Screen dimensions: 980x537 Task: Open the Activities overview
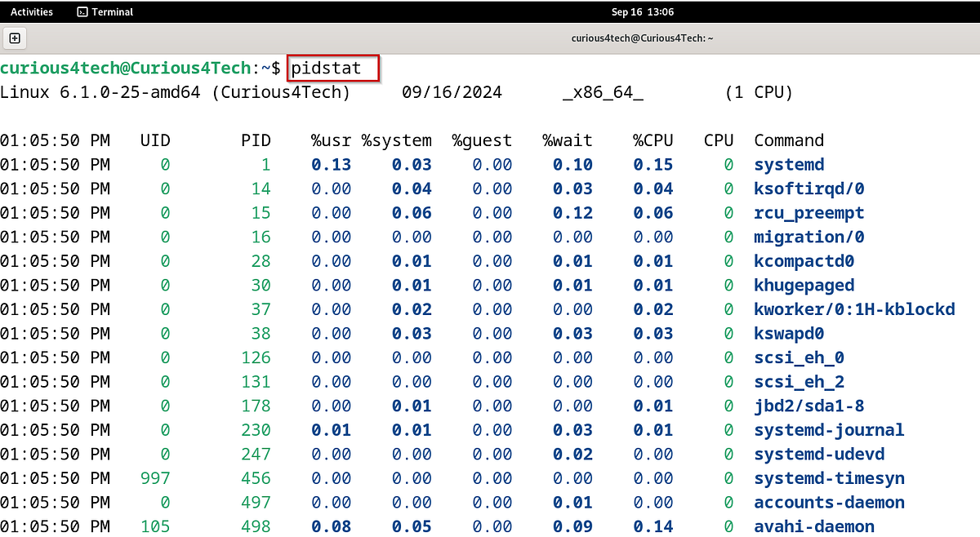(x=31, y=11)
